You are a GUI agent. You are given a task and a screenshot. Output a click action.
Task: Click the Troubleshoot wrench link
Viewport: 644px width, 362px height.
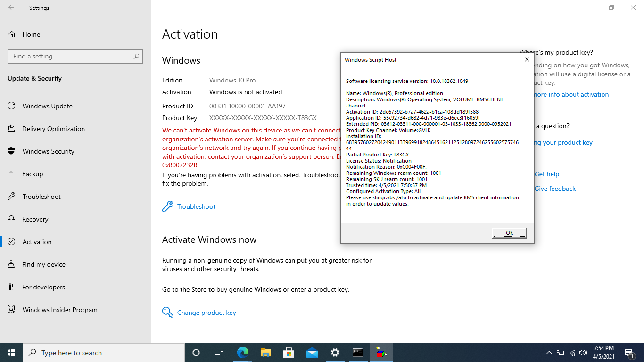click(x=196, y=206)
